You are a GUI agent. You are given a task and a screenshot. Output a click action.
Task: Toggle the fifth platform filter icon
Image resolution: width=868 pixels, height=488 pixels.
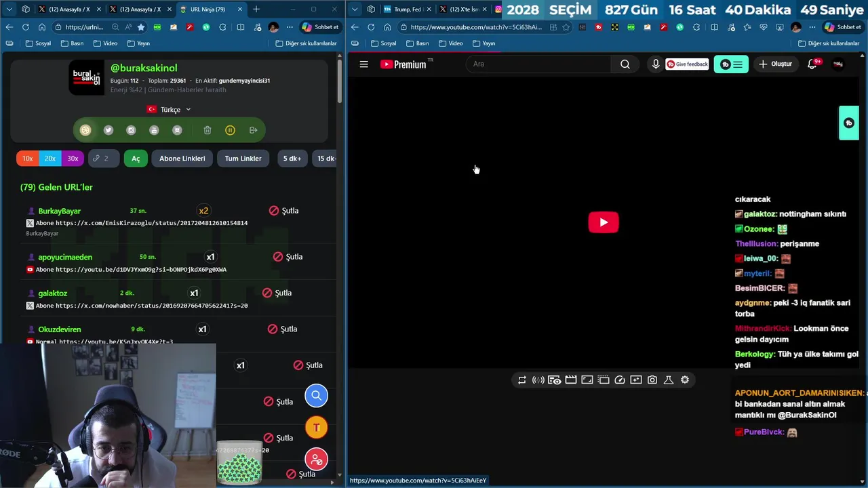(177, 130)
